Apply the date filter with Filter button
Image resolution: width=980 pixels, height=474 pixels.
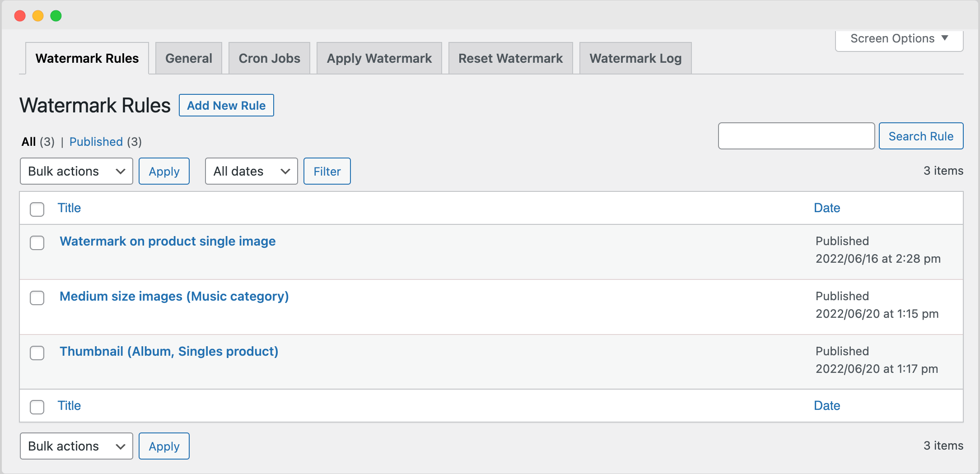point(327,171)
